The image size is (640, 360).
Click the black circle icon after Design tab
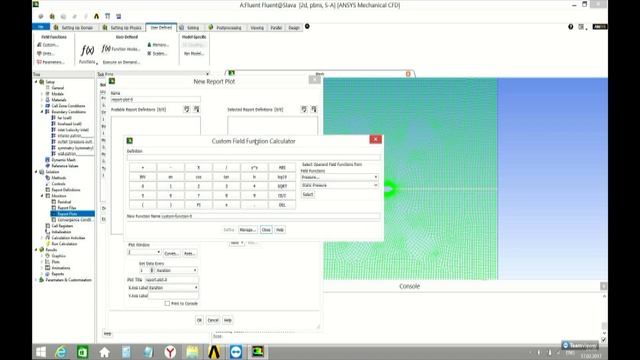(x=307, y=27)
